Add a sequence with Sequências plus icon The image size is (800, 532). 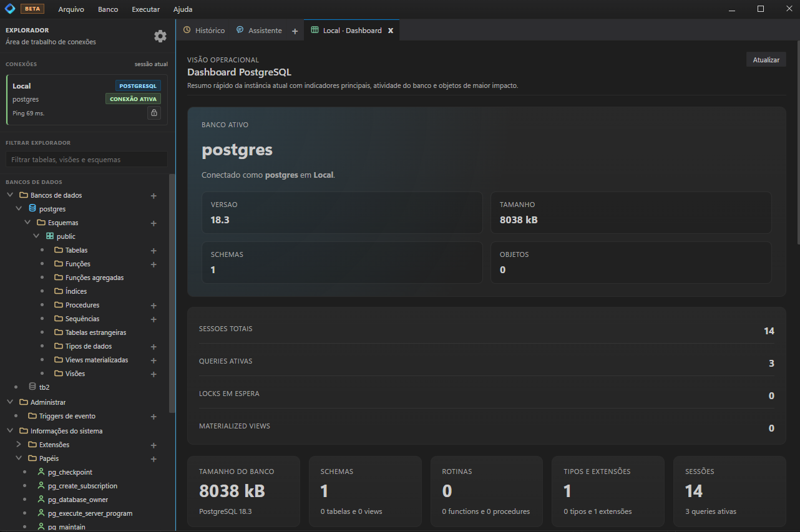tap(154, 319)
